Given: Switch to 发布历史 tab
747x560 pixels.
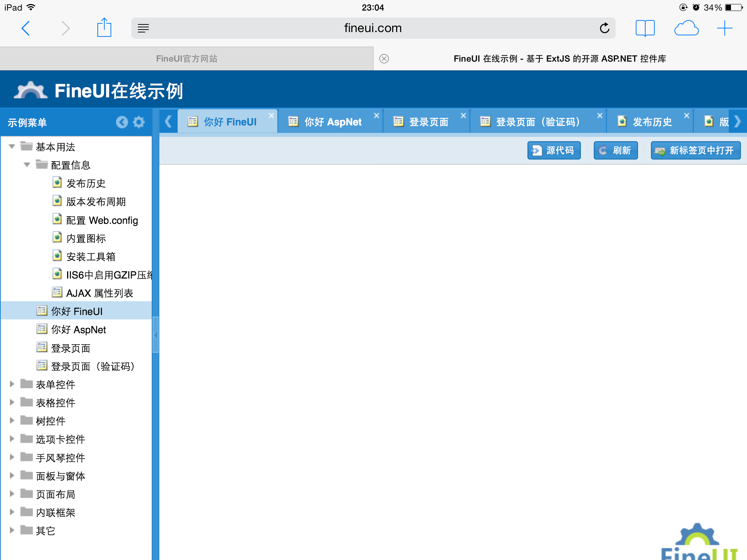Looking at the screenshot, I should tap(650, 121).
